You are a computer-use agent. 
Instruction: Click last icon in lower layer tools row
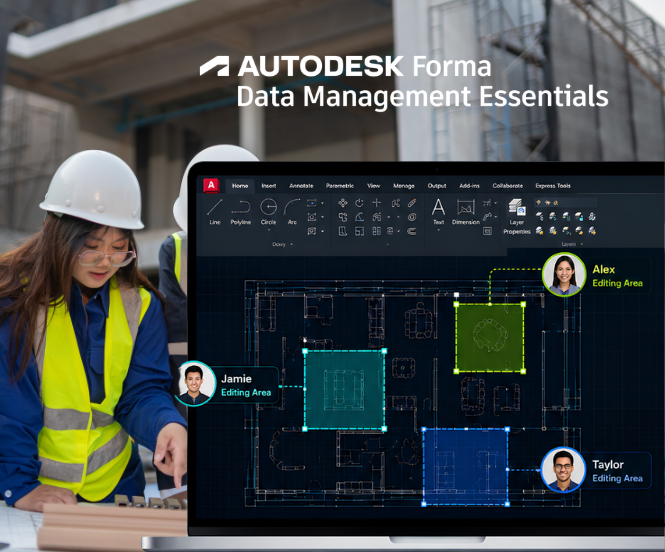pos(592,231)
